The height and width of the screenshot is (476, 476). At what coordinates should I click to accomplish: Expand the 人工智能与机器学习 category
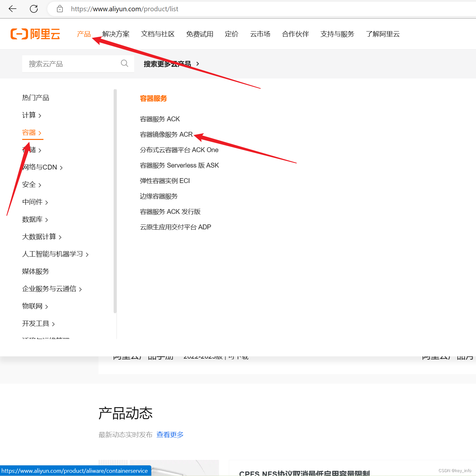coord(55,254)
